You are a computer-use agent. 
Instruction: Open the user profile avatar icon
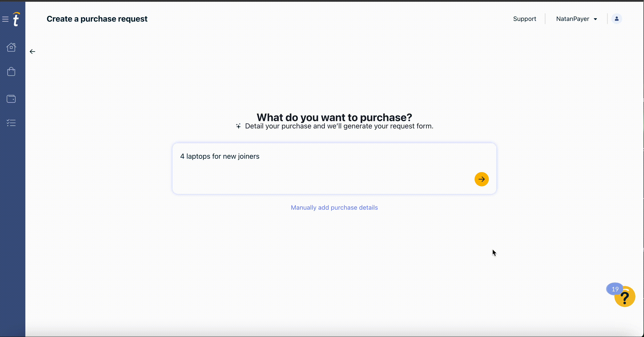coord(616,19)
